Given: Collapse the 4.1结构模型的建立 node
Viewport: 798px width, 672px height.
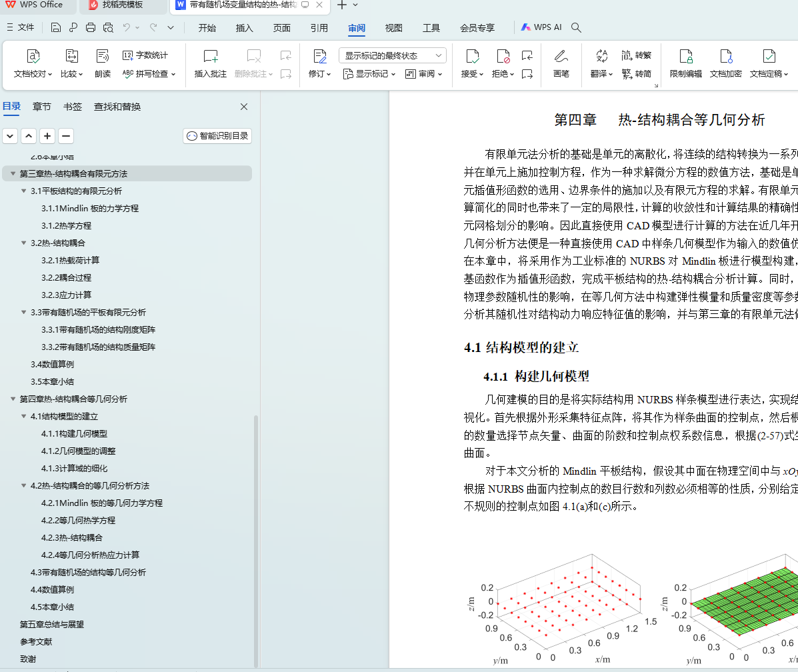Looking at the screenshot, I should [23, 416].
